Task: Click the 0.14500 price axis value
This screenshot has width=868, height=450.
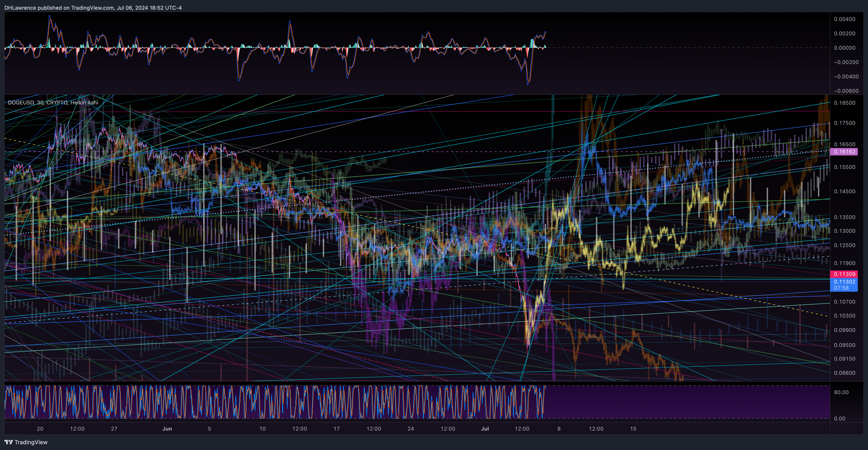Action: tap(844, 192)
